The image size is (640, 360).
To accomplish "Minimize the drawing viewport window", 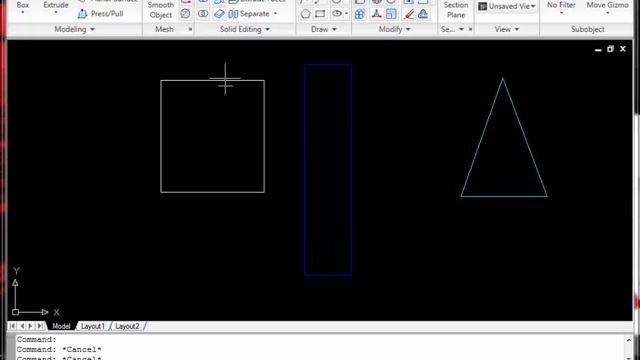I will click(598, 49).
